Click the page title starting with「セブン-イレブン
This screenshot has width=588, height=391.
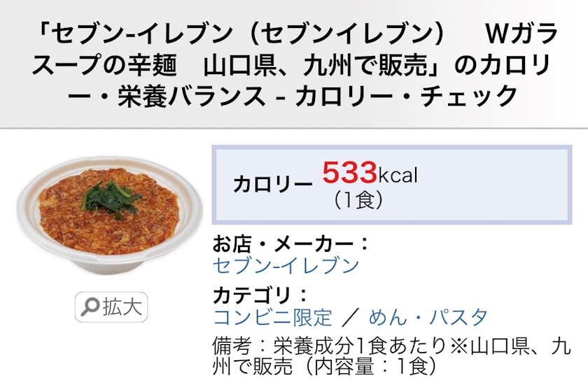click(294, 64)
